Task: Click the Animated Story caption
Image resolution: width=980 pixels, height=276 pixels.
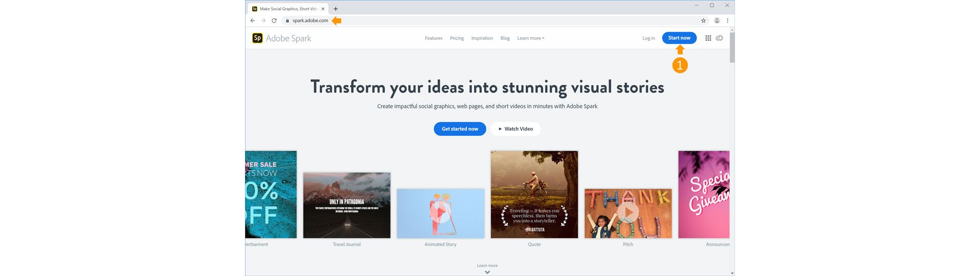Action: tap(440, 244)
